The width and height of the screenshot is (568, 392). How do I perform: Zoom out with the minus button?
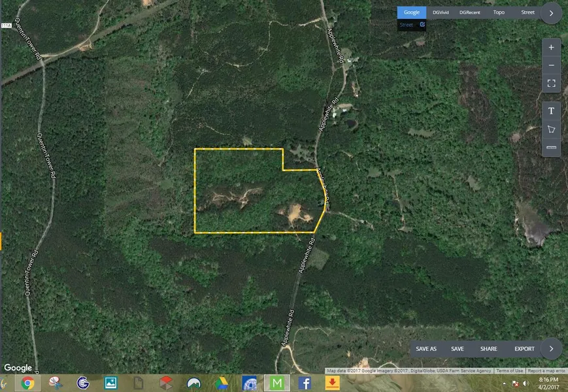pyautogui.click(x=551, y=65)
